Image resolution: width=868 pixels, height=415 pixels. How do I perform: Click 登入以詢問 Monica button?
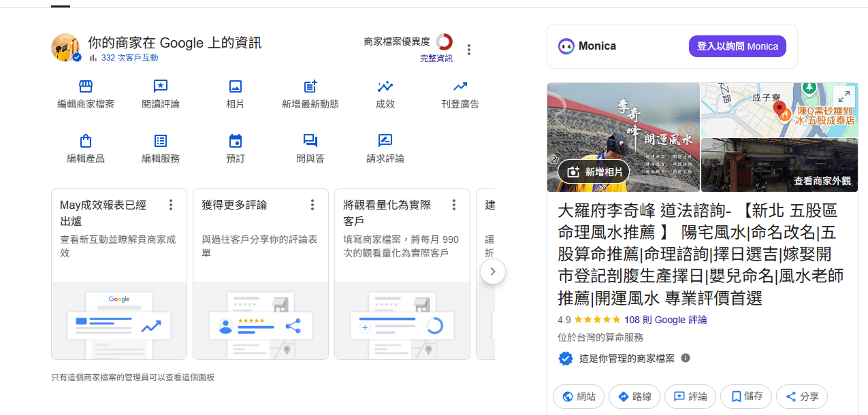pos(737,46)
